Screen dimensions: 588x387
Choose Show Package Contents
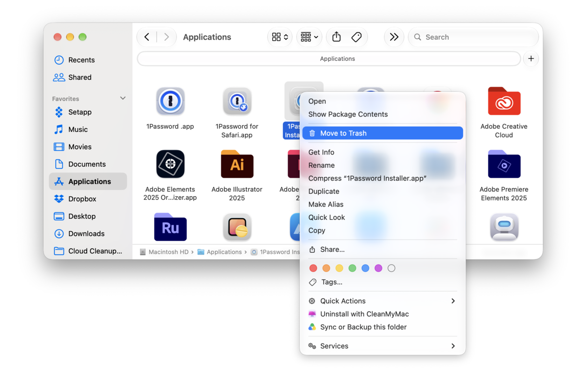coord(382,114)
